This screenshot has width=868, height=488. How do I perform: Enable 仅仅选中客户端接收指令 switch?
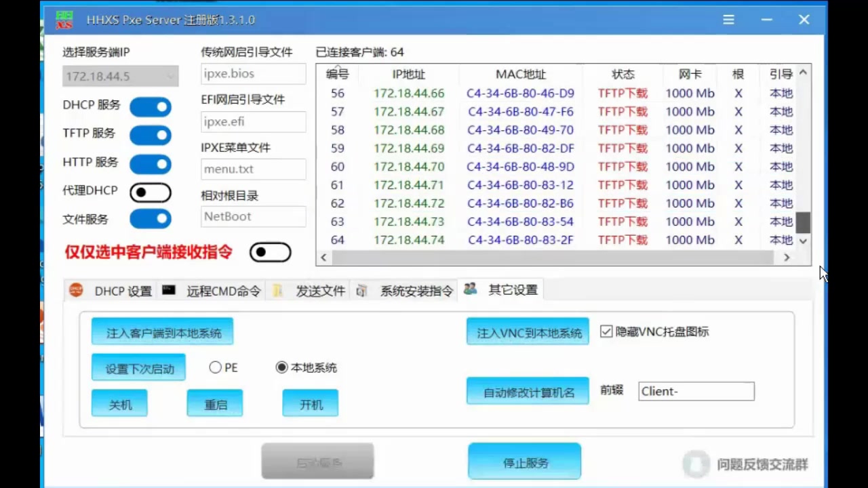pos(271,253)
